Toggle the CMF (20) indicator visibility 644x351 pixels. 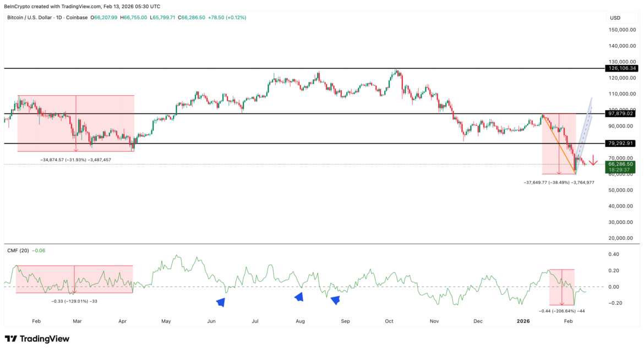[x=18, y=250]
